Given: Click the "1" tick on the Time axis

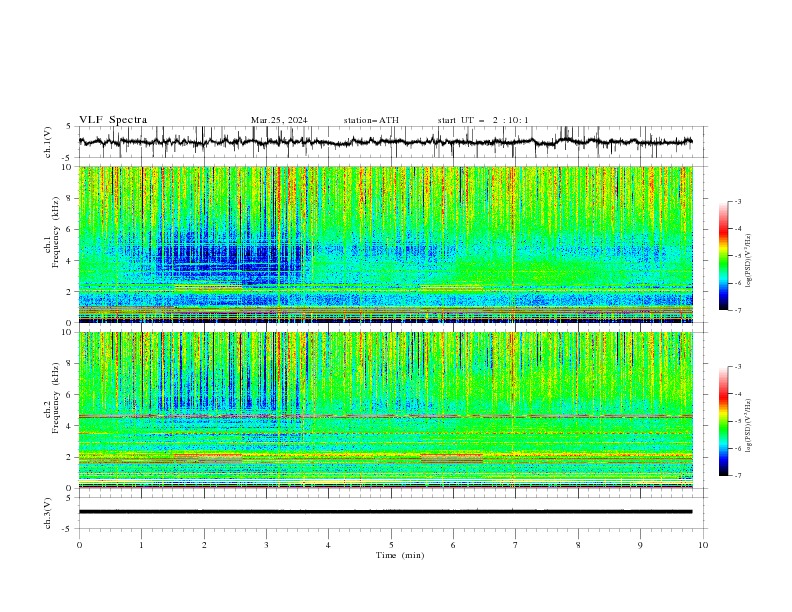Looking at the screenshot, I should 141,545.
